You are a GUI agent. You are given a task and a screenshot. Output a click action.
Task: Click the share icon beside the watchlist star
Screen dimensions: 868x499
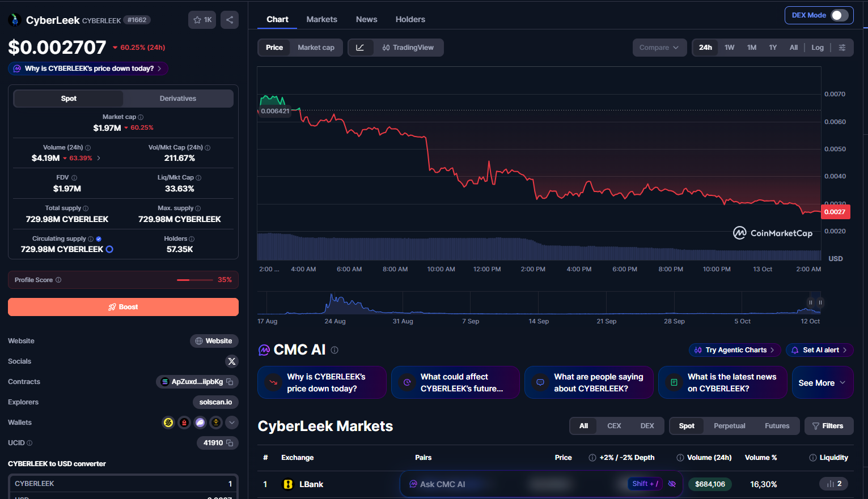(x=230, y=20)
